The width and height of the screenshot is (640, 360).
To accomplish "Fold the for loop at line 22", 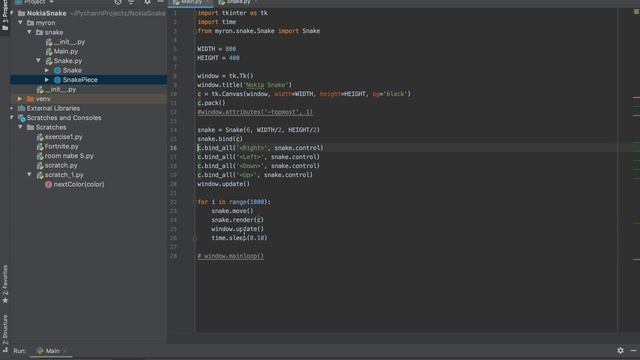I will coord(195,202).
